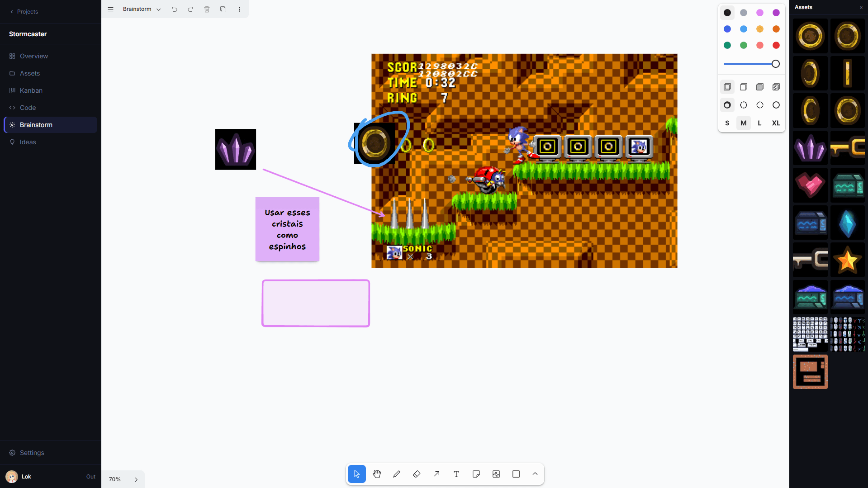Viewport: 868px width, 488px height.
Task: Click the Out sign-out link
Action: click(x=91, y=477)
